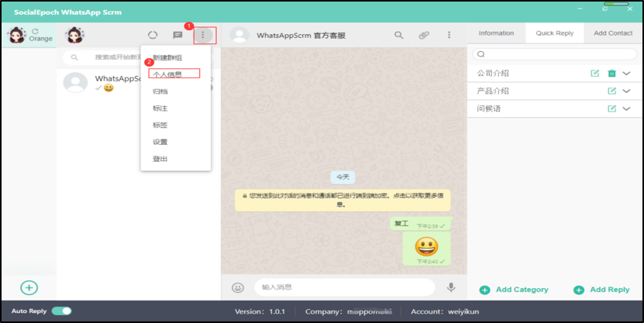
Task: Click the Add Category button
Action: (x=514, y=290)
